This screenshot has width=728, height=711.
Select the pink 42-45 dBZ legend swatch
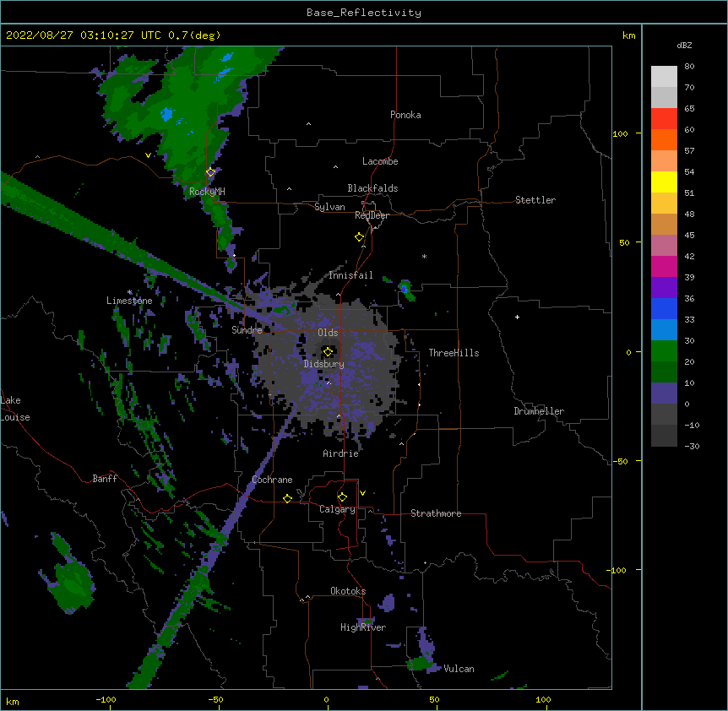click(664, 245)
